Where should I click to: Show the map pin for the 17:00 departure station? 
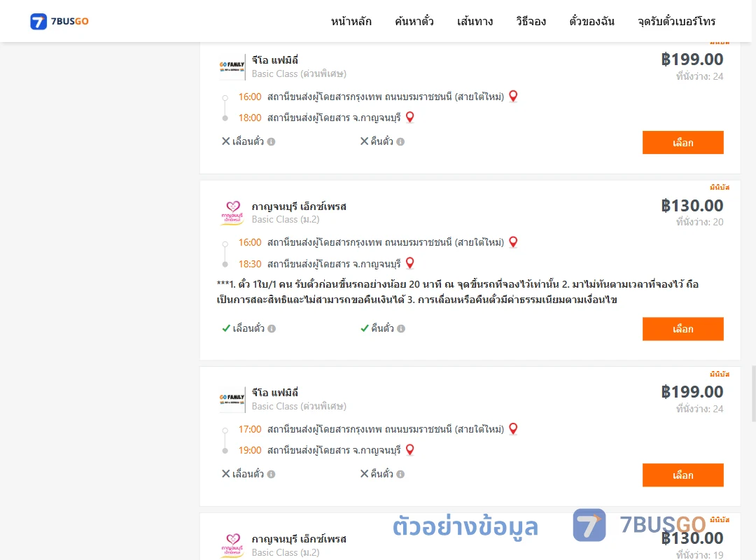[513, 428]
